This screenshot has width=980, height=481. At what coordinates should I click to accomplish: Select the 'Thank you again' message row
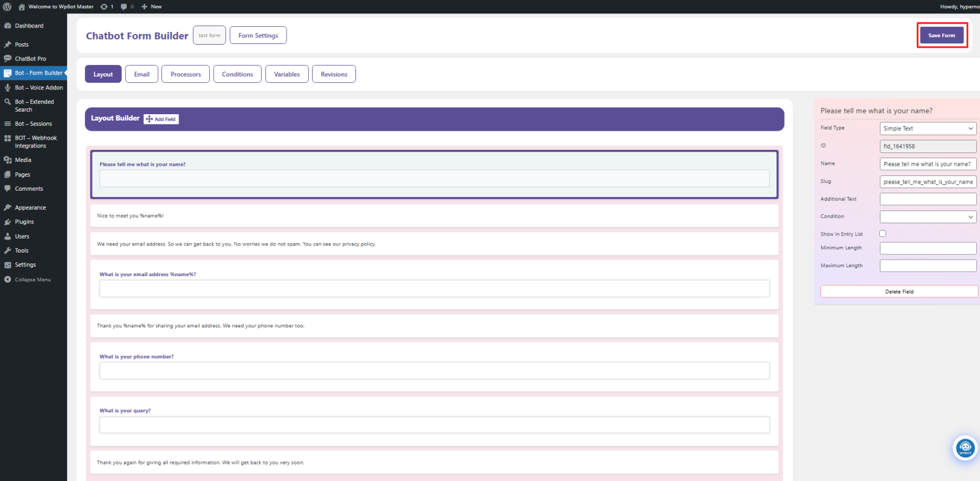[x=434, y=462]
